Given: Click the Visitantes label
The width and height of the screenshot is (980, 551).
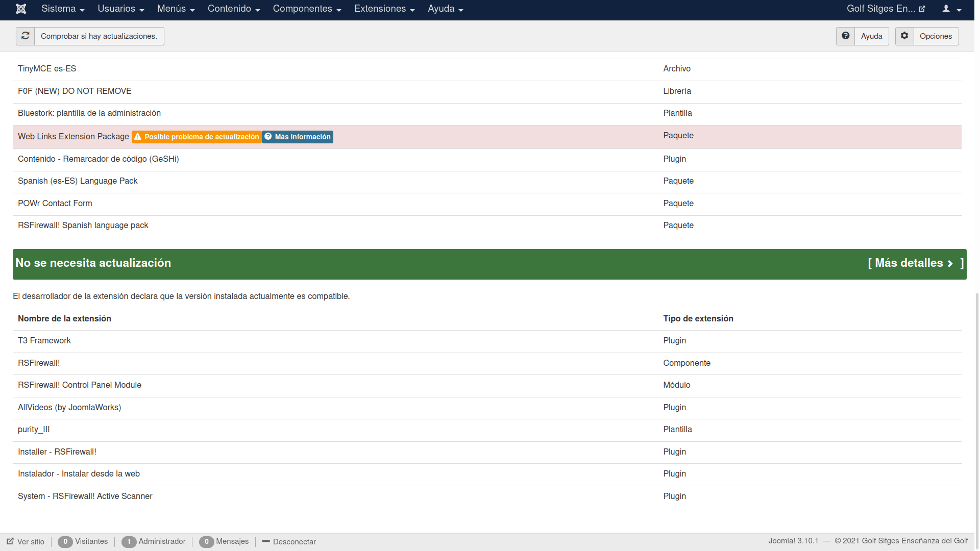Looking at the screenshot, I should (91, 541).
